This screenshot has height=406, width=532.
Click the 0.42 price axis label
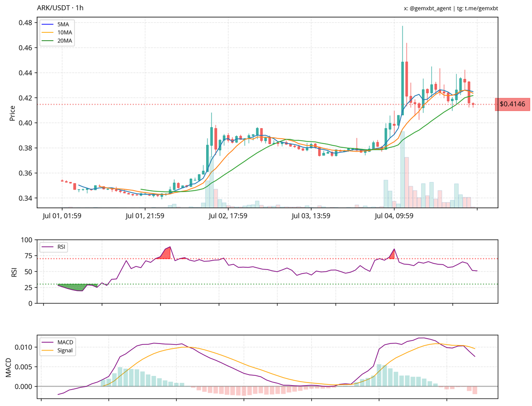26,98
